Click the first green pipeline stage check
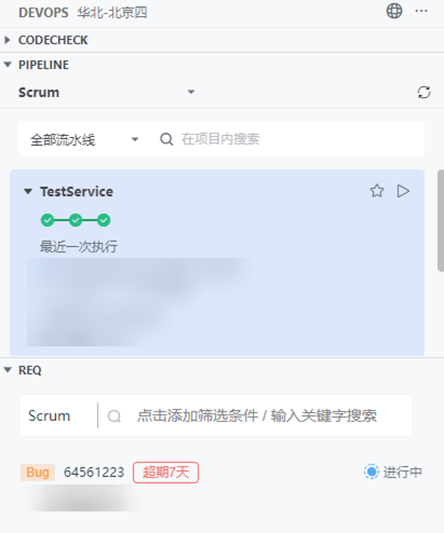 tap(48, 220)
